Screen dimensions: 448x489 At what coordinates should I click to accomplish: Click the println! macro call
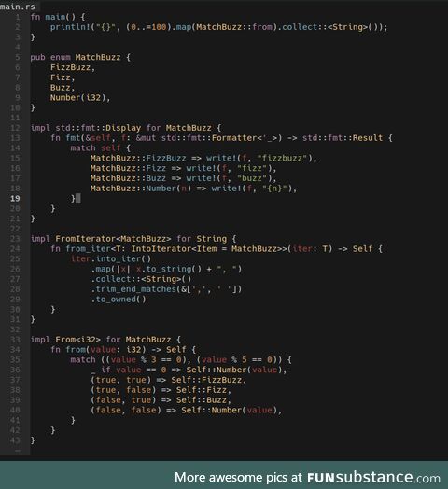(x=218, y=27)
